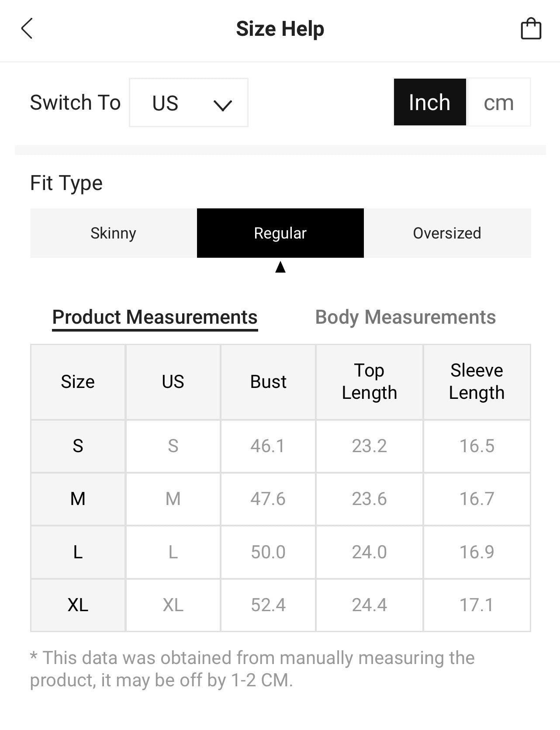This screenshot has width=560, height=730.
Task: Click the Size Help page title
Action: (280, 29)
